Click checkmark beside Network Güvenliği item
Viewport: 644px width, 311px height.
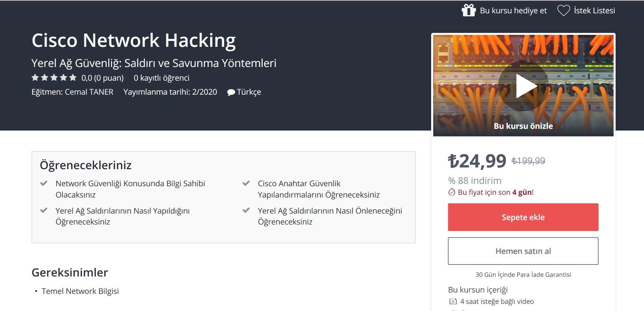click(x=44, y=184)
